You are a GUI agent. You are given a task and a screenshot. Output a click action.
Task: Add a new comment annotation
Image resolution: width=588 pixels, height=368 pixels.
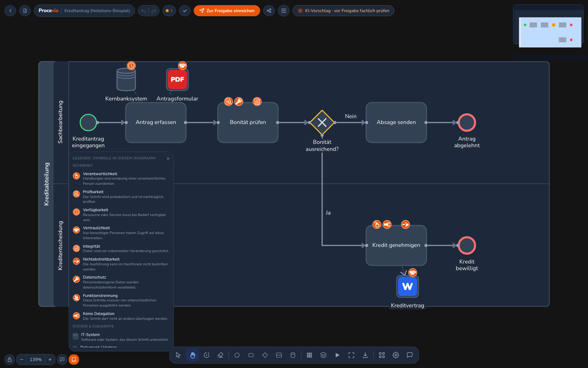click(62, 360)
